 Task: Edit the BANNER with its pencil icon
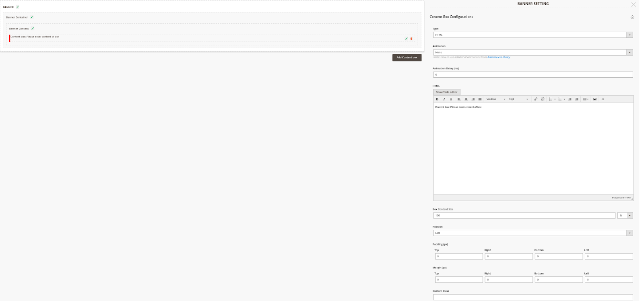[x=17, y=7]
